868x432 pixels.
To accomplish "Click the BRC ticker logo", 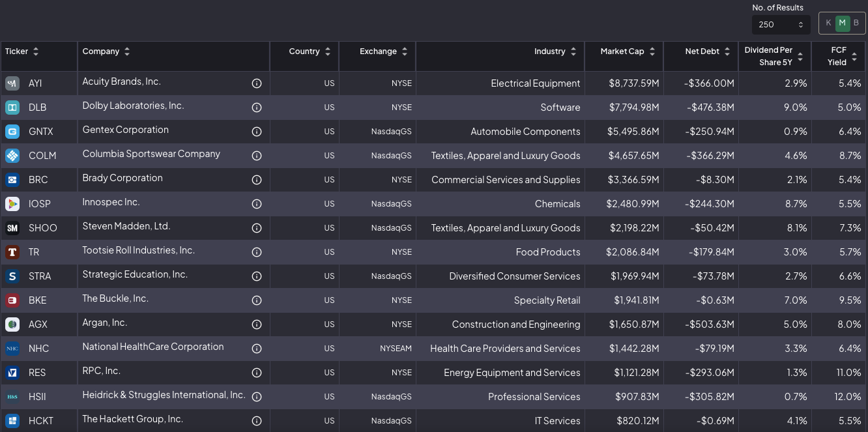I will 12,180.
